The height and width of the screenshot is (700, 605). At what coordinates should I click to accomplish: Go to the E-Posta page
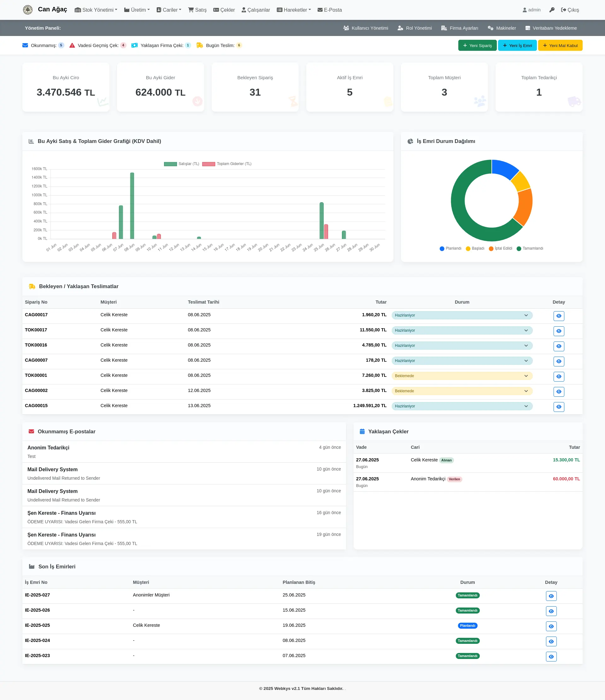(330, 10)
